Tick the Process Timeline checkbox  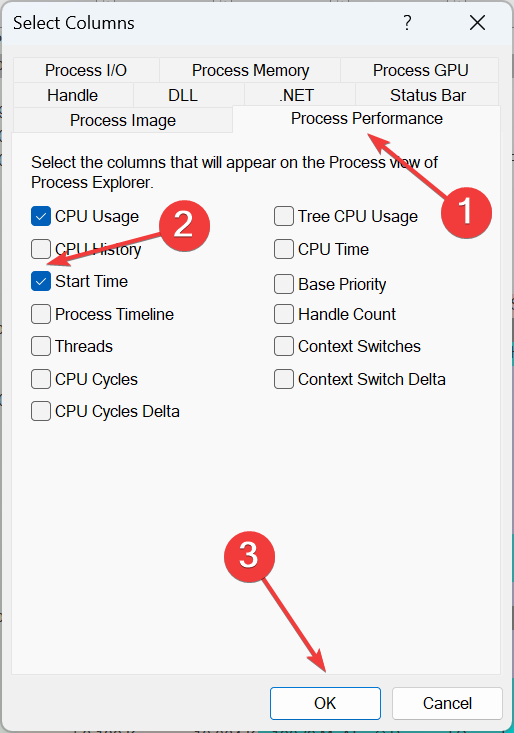pyautogui.click(x=41, y=314)
